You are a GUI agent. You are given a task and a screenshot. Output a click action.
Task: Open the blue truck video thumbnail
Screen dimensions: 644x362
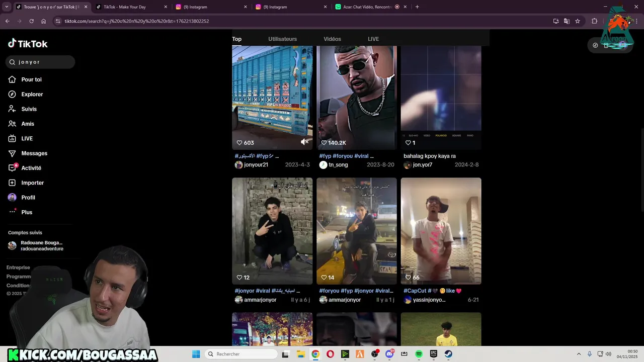point(272,98)
